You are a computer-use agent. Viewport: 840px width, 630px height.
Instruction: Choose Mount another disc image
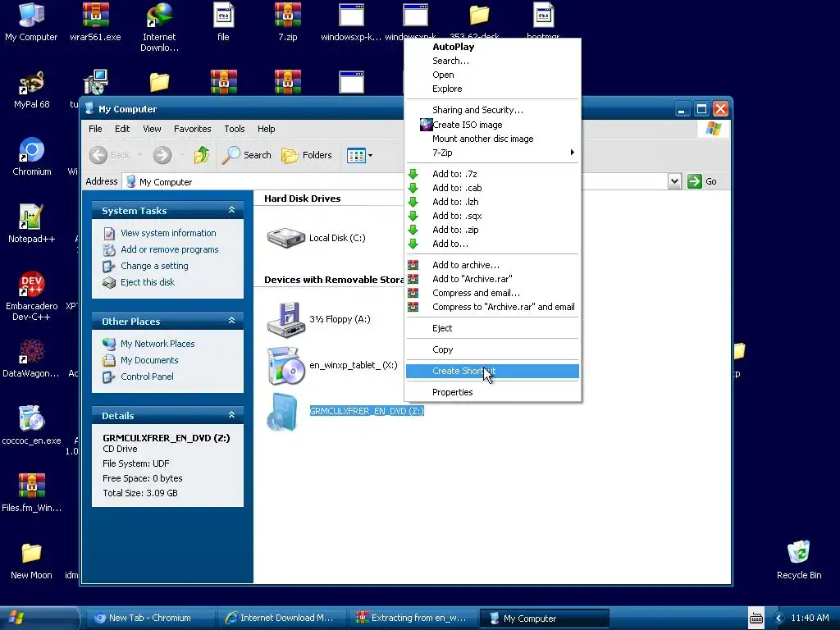coord(492,139)
